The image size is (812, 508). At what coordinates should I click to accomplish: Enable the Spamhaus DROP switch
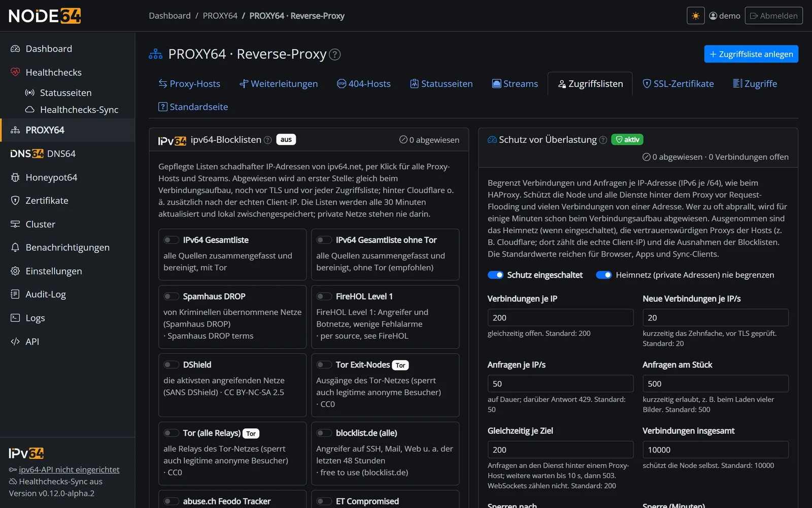click(171, 296)
